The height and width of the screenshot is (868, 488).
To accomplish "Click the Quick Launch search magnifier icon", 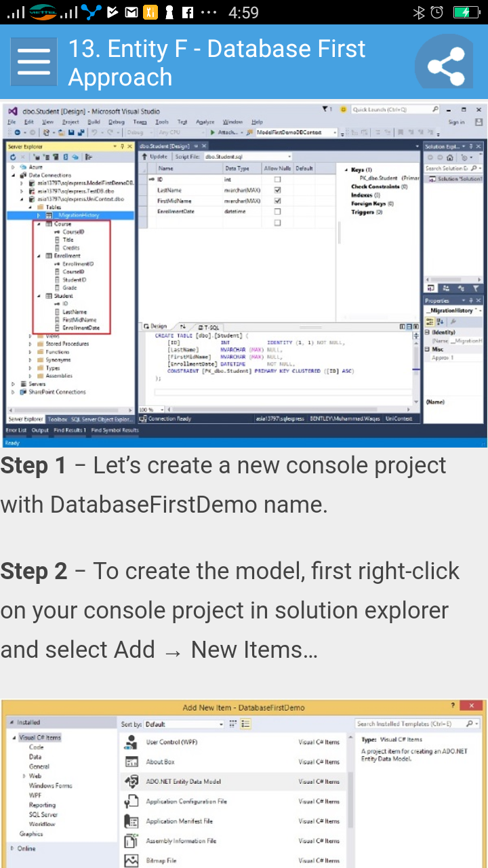I will pos(434,109).
